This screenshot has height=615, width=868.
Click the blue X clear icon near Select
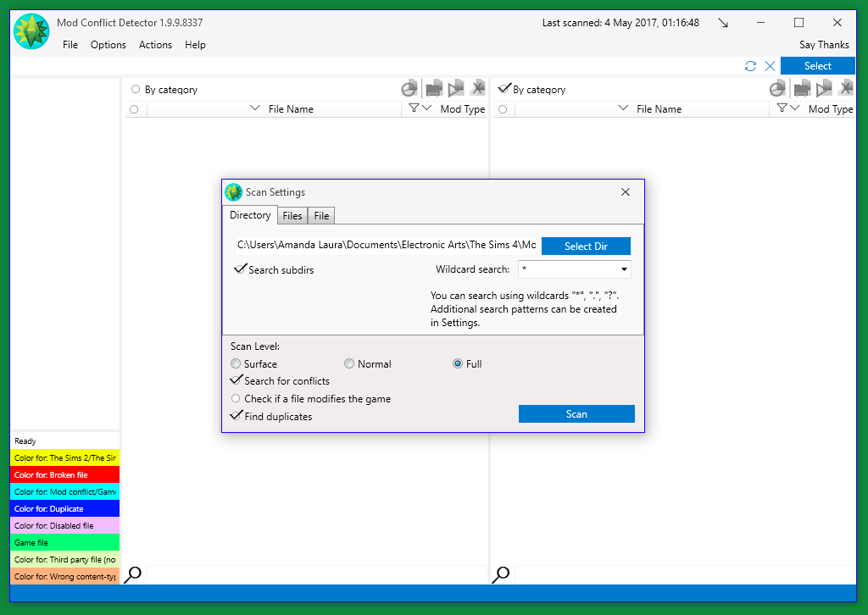point(770,66)
